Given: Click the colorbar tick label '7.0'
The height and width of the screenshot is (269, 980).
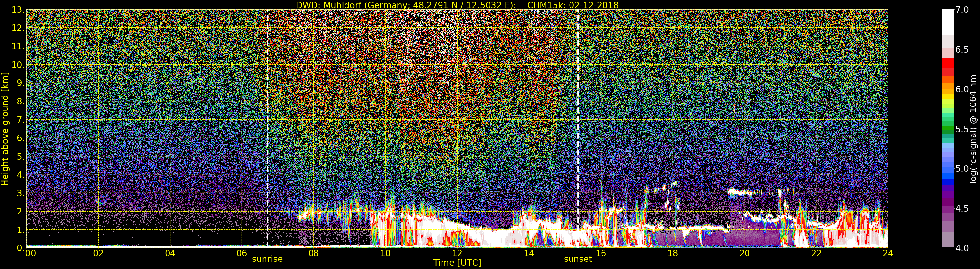Looking at the screenshot, I should coord(962,10).
